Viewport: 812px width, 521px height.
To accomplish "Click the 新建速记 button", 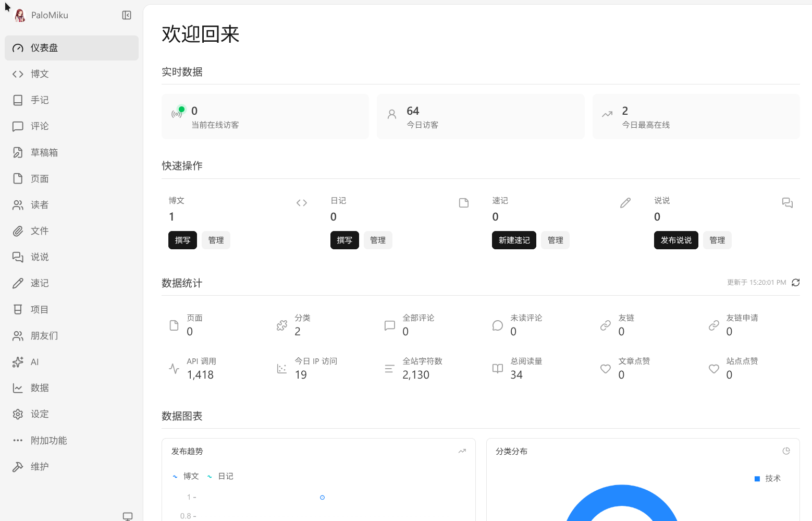I will click(514, 240).
